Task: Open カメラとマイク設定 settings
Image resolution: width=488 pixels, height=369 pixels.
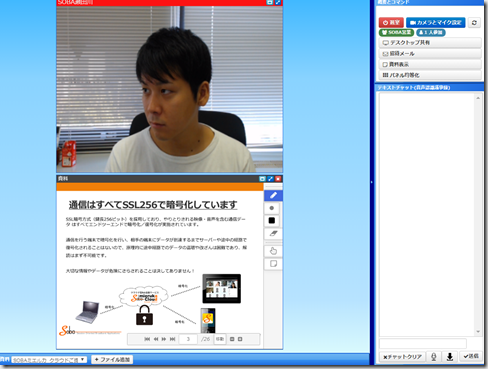Action: 436,23
